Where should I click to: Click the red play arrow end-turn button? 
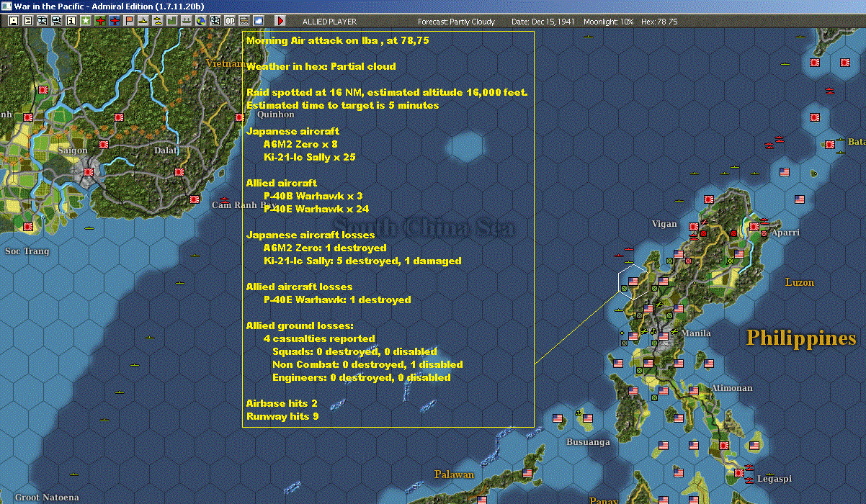(x=281, y=21)
